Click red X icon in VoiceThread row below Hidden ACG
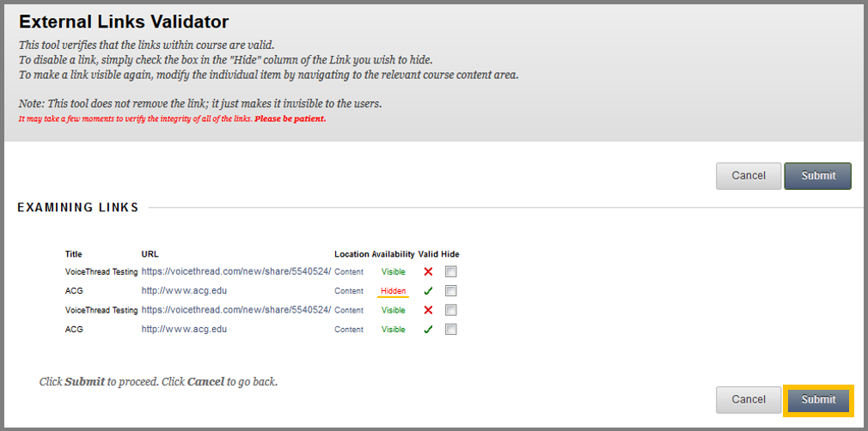The image size is (868, 431). [x=428, y=310]
